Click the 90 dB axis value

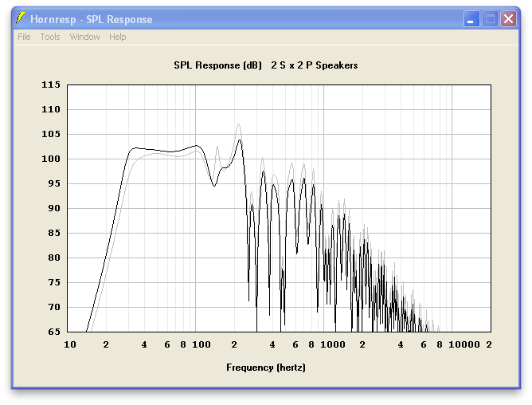coord(54,208)
